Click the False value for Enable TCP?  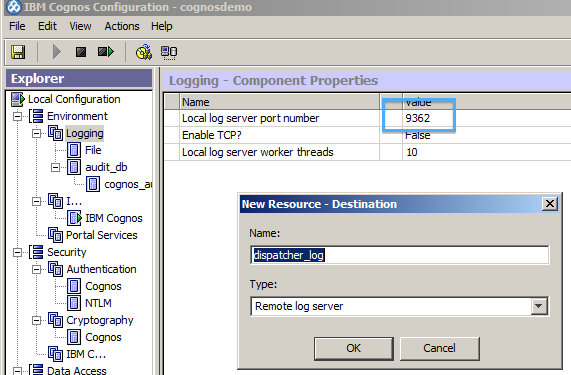[x=417, y=135]
